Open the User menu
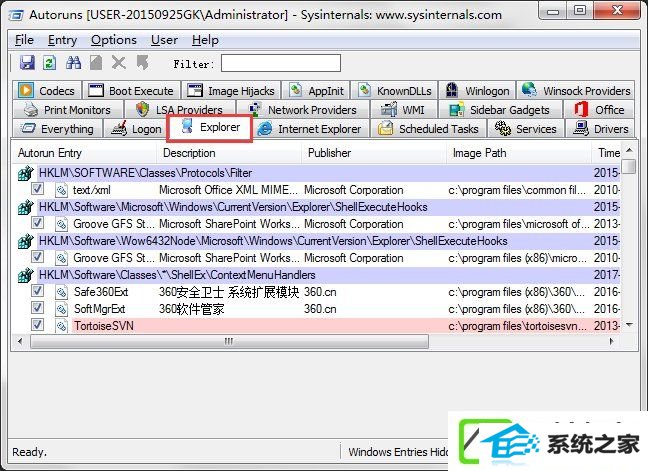This screenshot has height=471, width=648. click(164, 40)
